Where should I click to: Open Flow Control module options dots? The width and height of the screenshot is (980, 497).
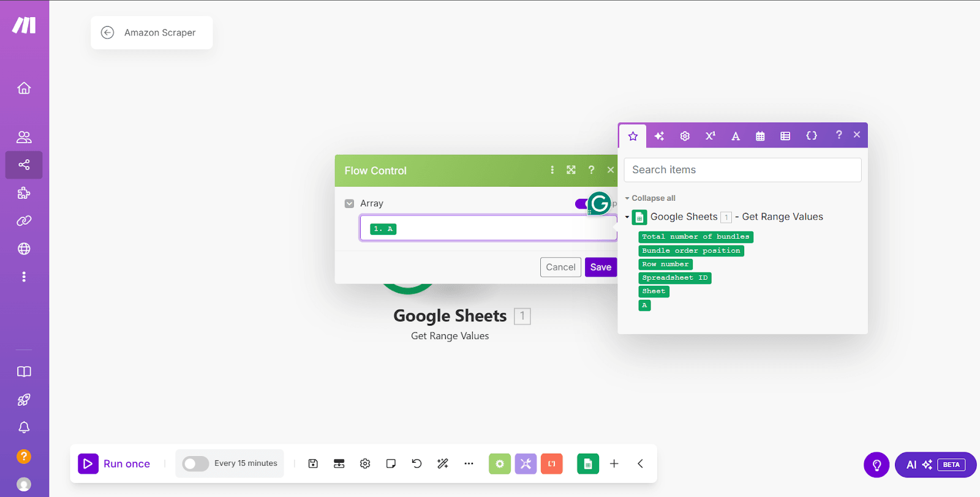tap(552, 170)
